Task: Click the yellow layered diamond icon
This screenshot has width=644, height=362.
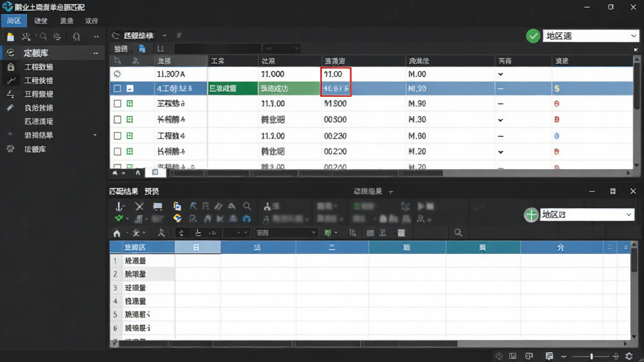Action: (177, 218)
